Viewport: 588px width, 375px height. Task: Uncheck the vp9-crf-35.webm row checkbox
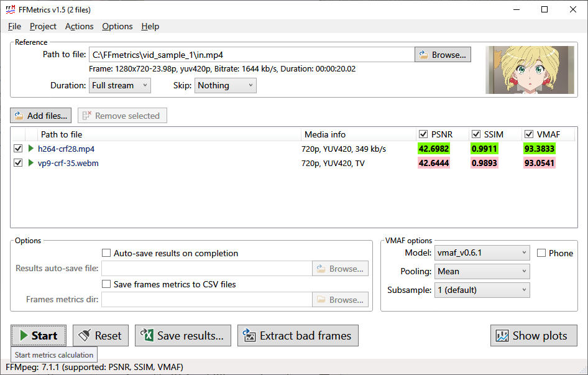pos(18,162)
